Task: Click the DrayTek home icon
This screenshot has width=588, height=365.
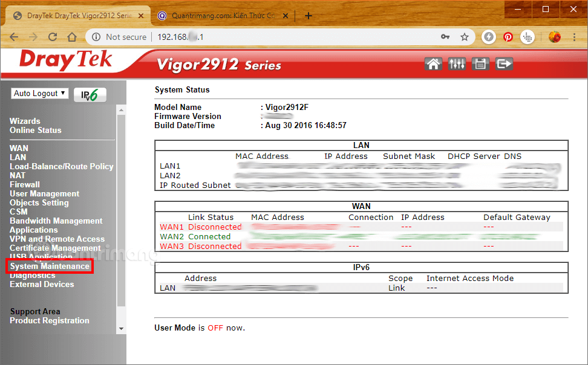Action: [x=433, y=64]
